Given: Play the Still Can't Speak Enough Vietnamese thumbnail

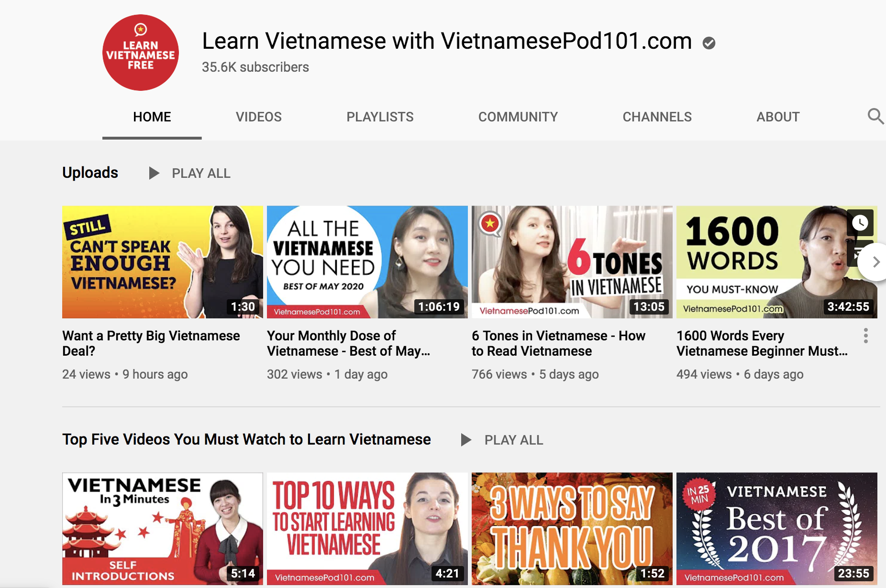Looking at the screenshot, I should (x=163, y=262).
